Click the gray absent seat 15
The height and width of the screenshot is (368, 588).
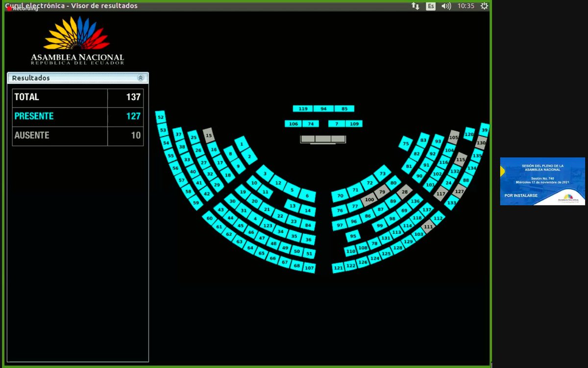click(x=209, y=135)
